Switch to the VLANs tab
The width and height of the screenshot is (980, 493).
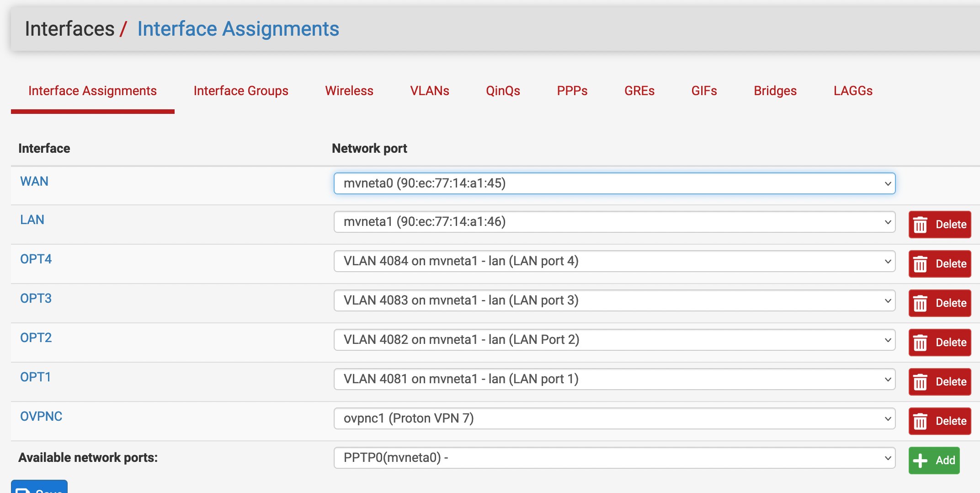click(x=429, y=91)
